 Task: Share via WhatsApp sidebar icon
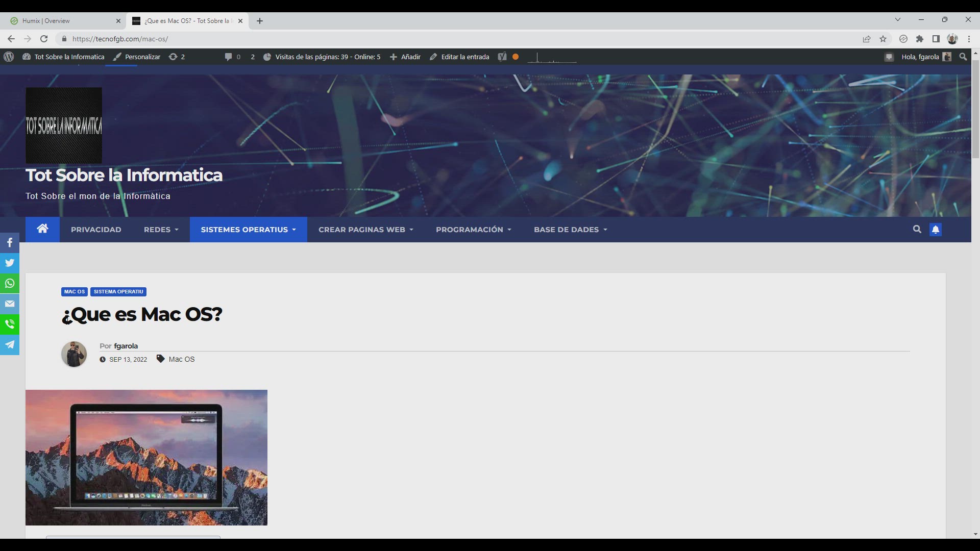10,284
